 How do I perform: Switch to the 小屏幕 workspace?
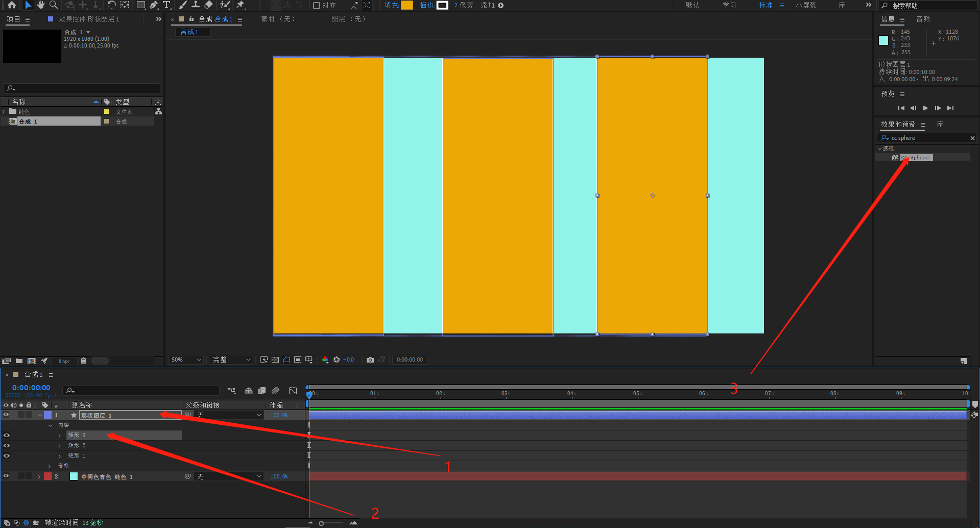pos(806,5)
